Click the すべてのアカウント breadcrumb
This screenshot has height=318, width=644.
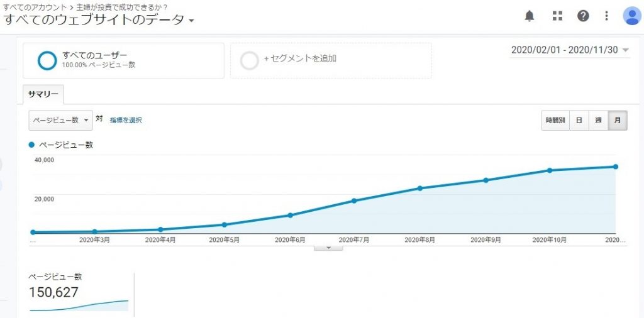35,6
